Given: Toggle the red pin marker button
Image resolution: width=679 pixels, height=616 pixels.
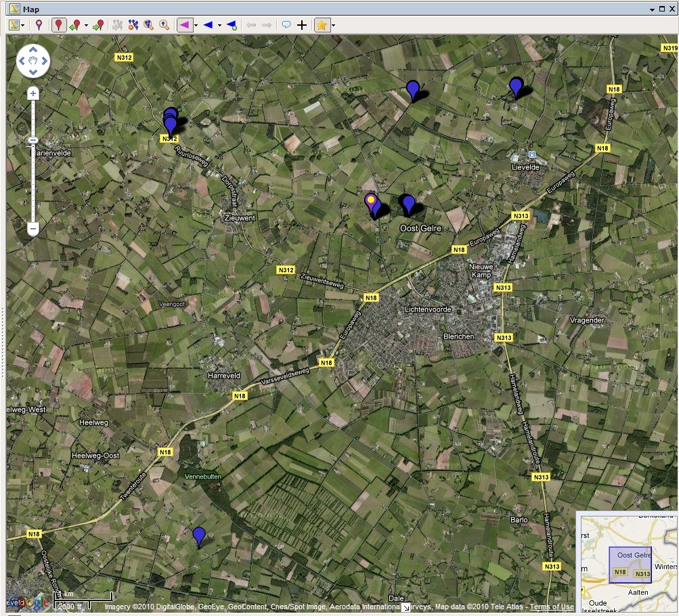Looking at the screenshot, I should (59, 25).
